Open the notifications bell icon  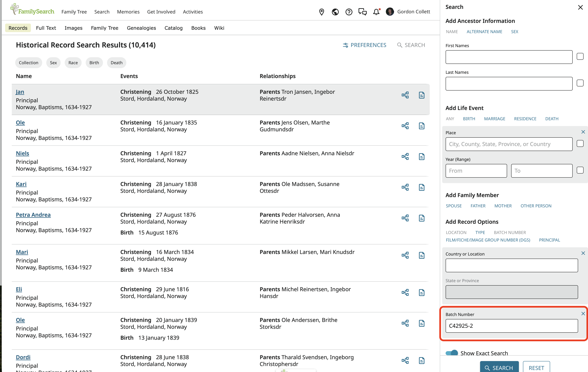376,12
